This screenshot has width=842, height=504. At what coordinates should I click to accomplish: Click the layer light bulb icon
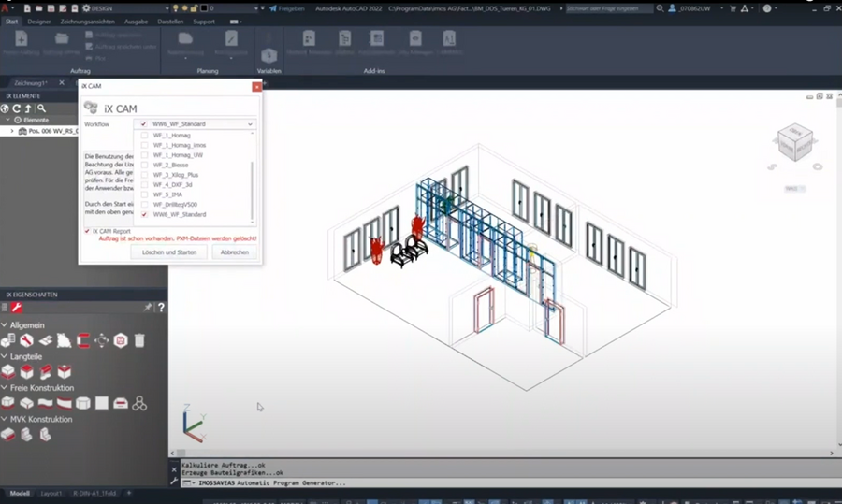coord(175,8)
